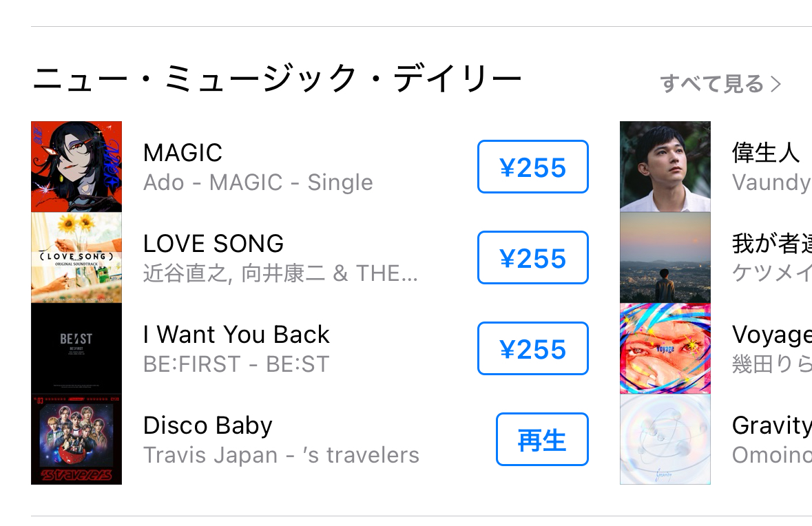The image size is (812, 526).
Task: Select the colorful Voyage cover art
Action: pos(665,348)
